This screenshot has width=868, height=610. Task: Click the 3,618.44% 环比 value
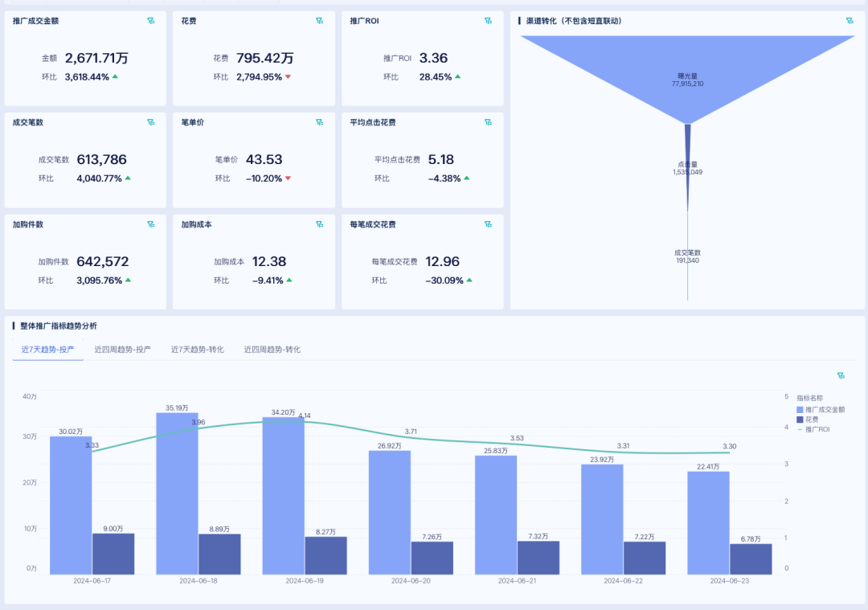[x=87, y=77]
